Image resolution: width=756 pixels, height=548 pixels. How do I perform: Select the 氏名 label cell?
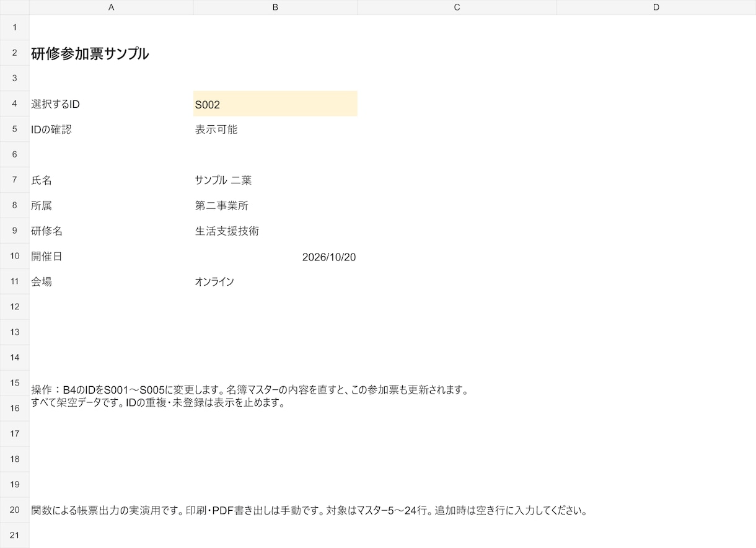pos(111,180)
